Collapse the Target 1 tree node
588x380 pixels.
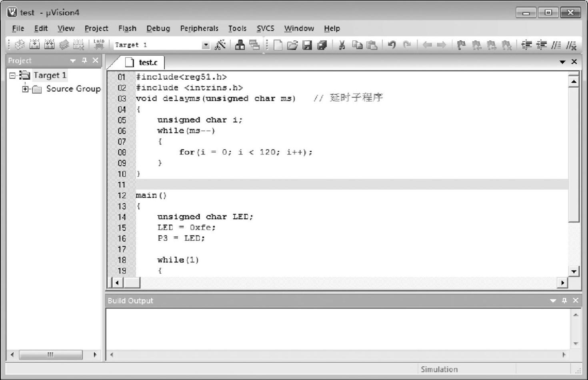[12, 75]
